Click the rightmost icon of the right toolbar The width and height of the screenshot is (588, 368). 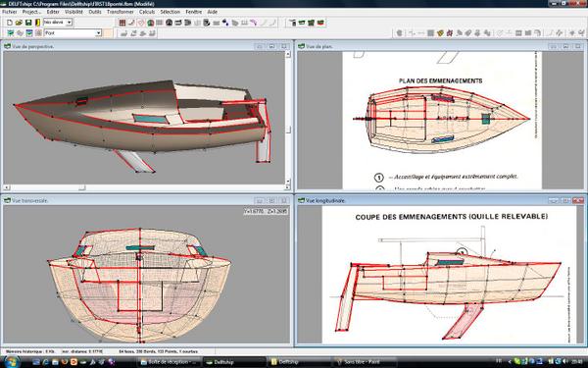[581, 33]
